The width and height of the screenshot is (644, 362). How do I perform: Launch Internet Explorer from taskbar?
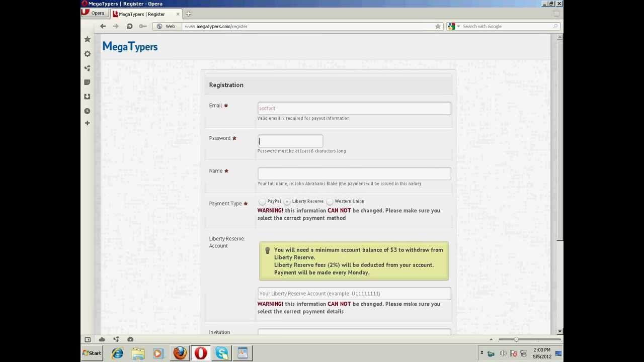point(117,353)
